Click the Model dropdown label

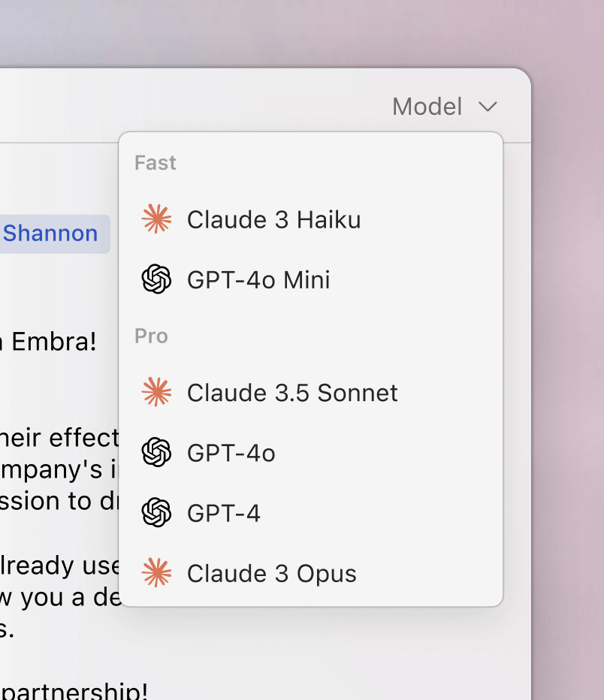tap(427, 107)
